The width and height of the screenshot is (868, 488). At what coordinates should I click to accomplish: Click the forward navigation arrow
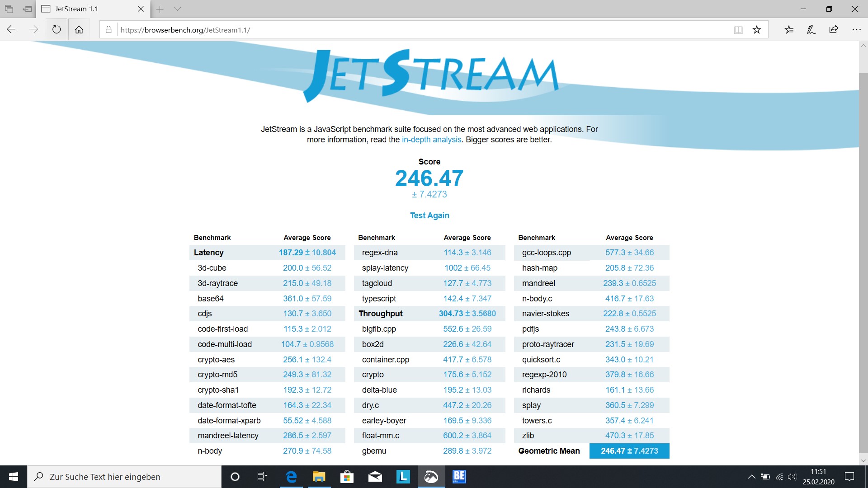click(x=34, y=30)
